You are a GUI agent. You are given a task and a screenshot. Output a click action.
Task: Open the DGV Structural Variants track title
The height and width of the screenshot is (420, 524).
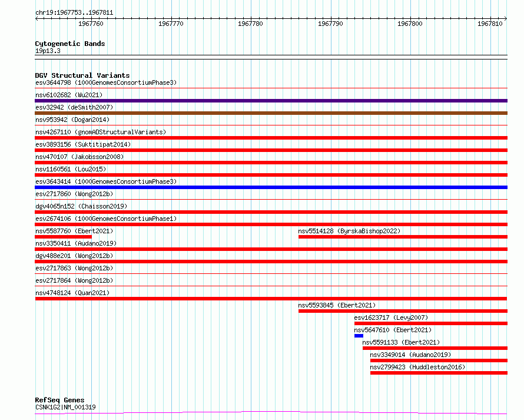82,75
